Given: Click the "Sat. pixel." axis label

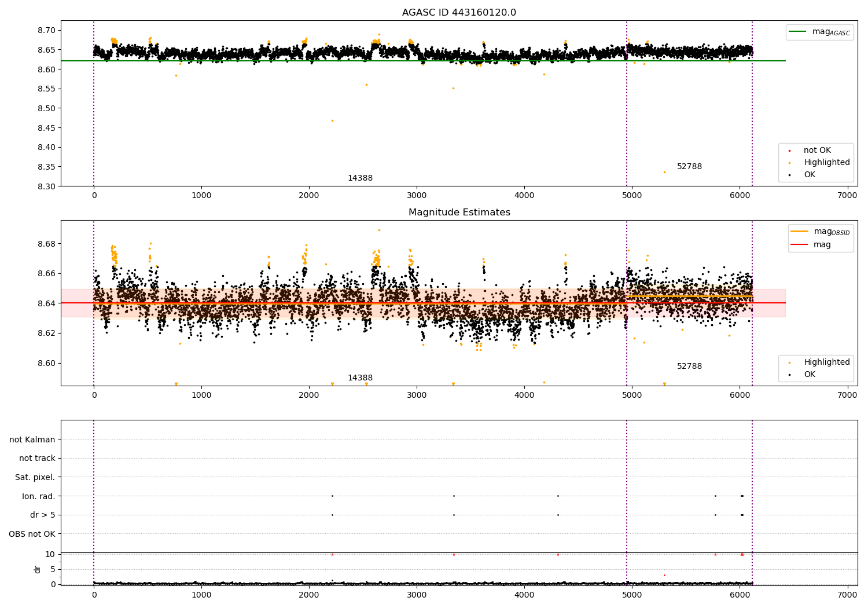Looking at the screenshot, I should pyautogui.click(x=35, y=478).
